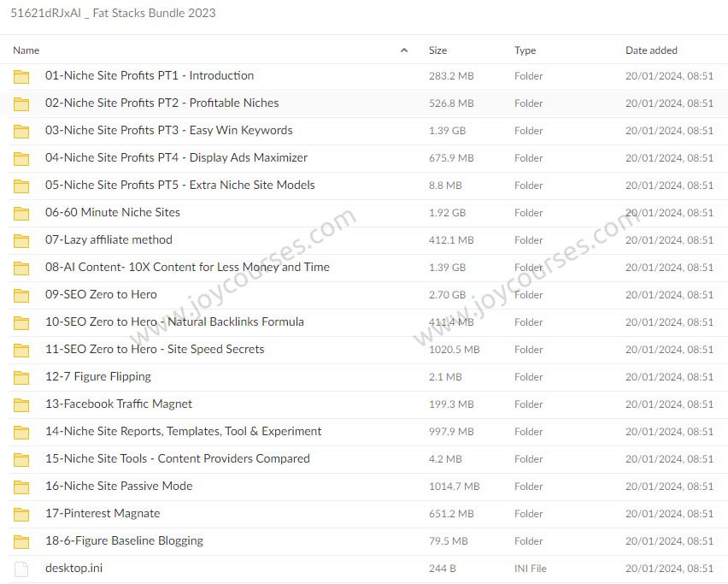Open 11-SEO Zero to Hero - Site Speed Secrets
Image resolution: width=728 pixels, height=584 pixels.
point(155,350)
